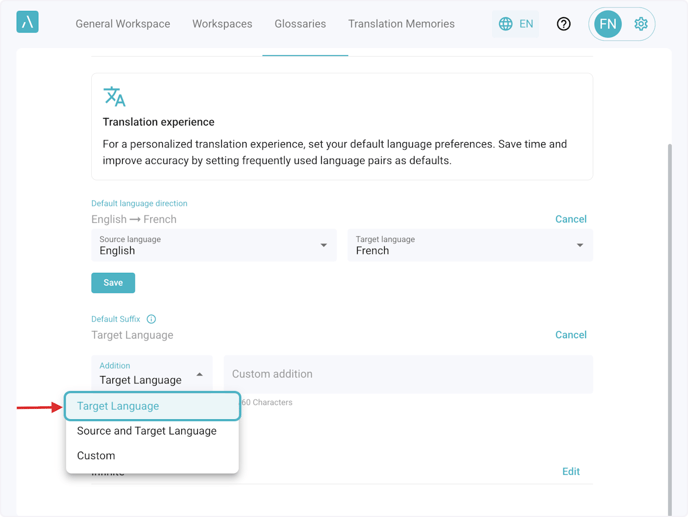
Task: Focus the Custom addition text field
Action: (408, 374)
